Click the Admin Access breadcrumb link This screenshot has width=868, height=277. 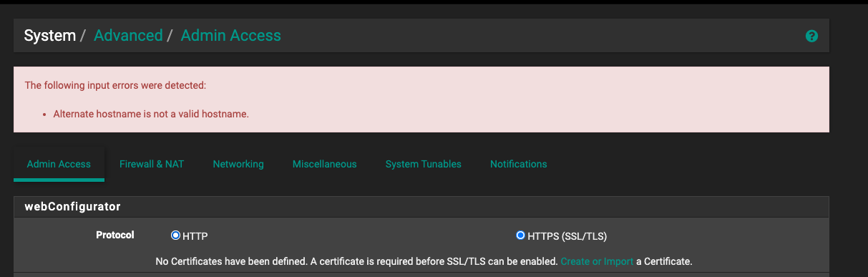pyautogui.click(x=230, y=35)
